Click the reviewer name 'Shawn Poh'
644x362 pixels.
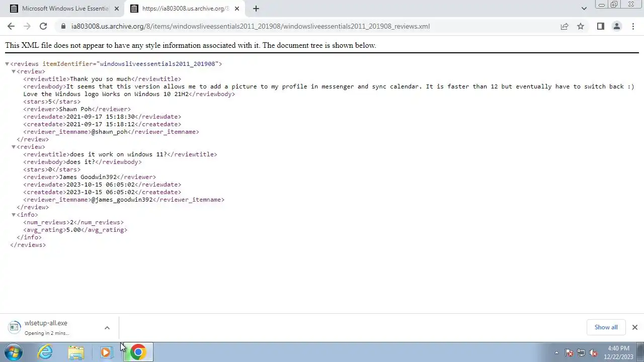(75, 109)
